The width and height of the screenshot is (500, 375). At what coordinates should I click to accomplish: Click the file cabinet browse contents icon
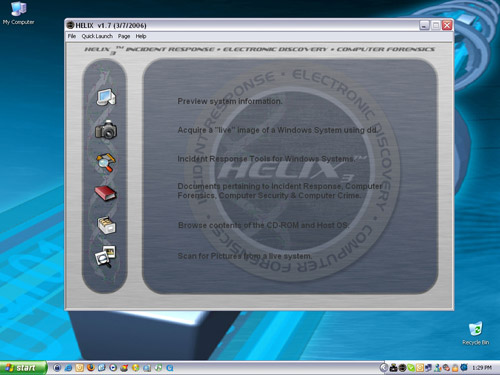click(106, 225)
